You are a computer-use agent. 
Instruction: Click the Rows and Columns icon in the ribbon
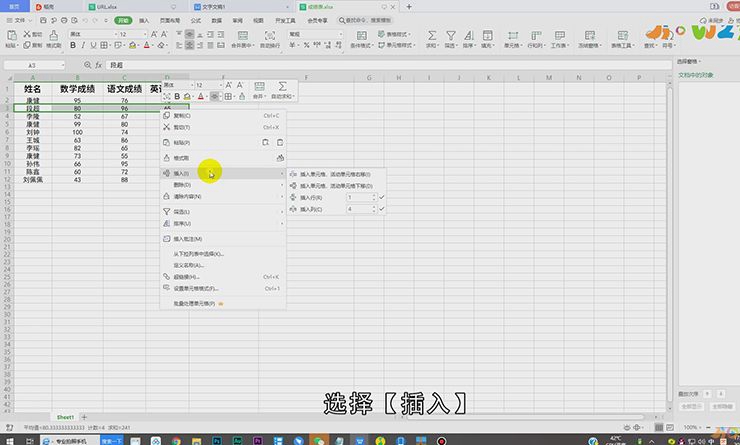click(x=536, y=35)
